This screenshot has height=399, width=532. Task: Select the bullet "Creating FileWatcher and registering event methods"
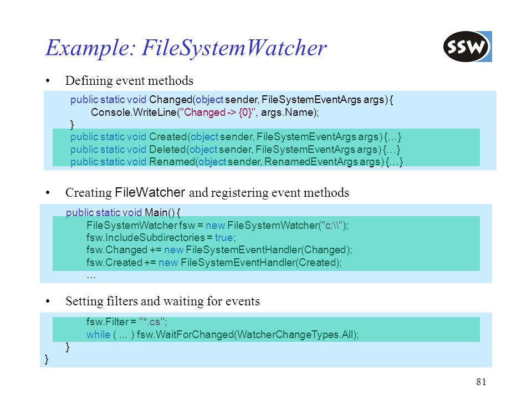(207, 192)
